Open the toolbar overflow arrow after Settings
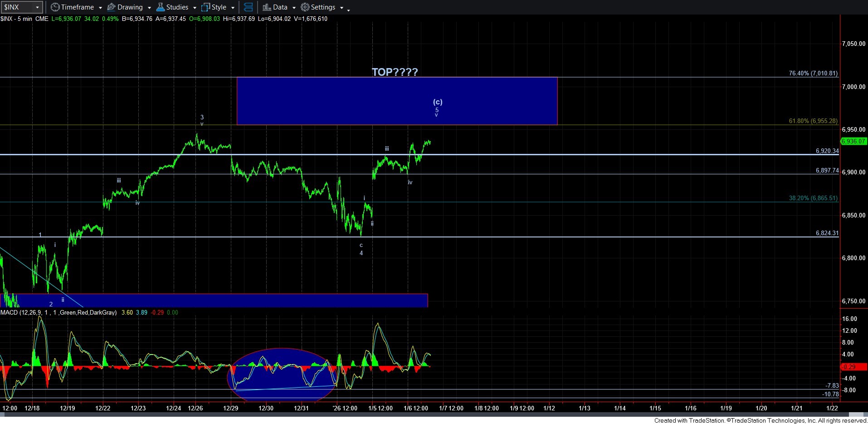Image resolution: width=868 pixels, height=424 pixels. point(348,10)
